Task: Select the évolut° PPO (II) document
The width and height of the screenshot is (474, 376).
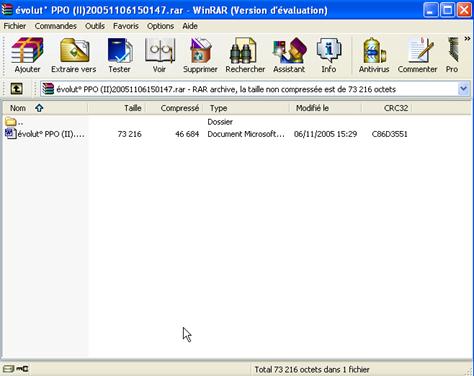Action: click(45, 134)
